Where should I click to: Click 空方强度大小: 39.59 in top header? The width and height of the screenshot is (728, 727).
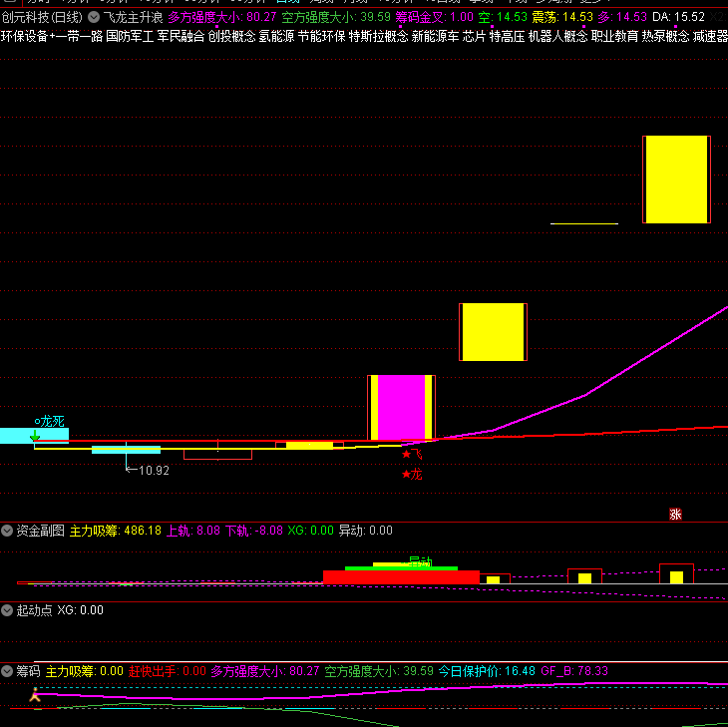pyautogui.click(x=336, y=18)
